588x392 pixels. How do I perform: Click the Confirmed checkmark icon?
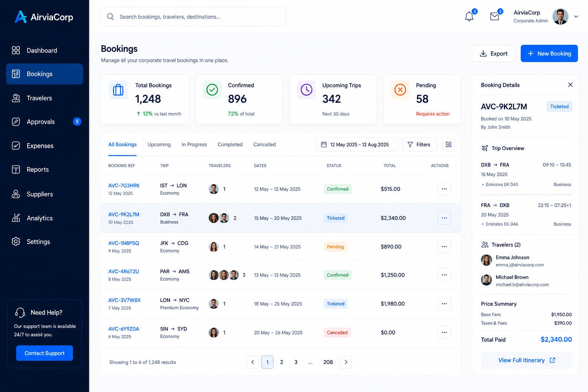coord(212,90)
